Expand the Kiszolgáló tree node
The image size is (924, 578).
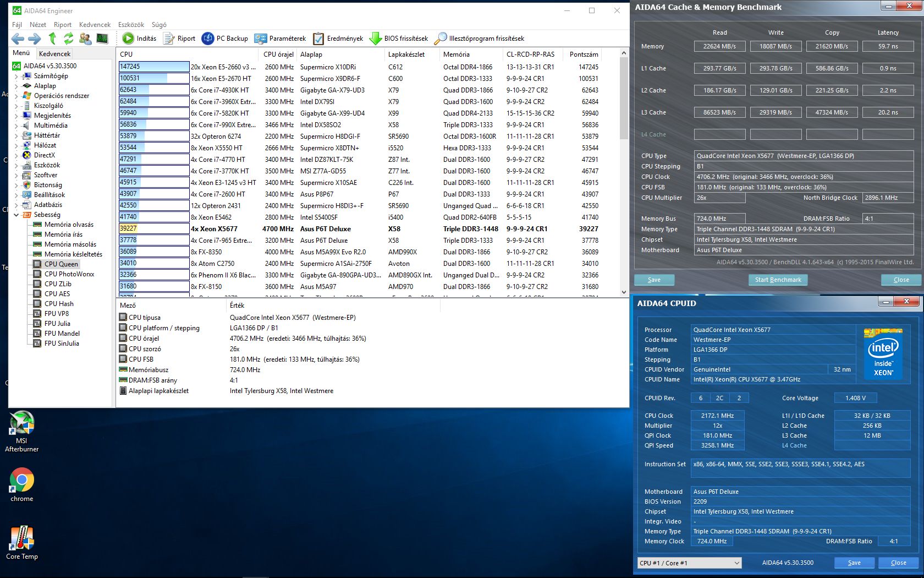[16, 106]
